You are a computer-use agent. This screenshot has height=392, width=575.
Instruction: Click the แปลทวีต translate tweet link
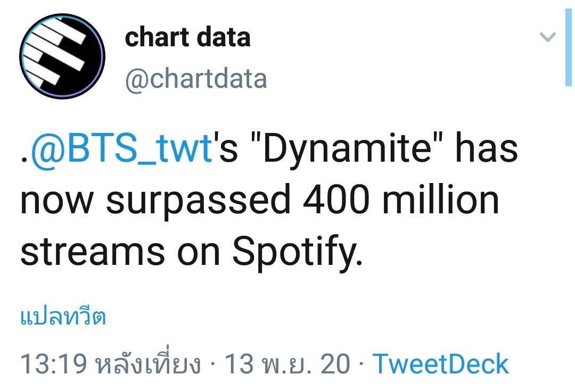(63, 317)
